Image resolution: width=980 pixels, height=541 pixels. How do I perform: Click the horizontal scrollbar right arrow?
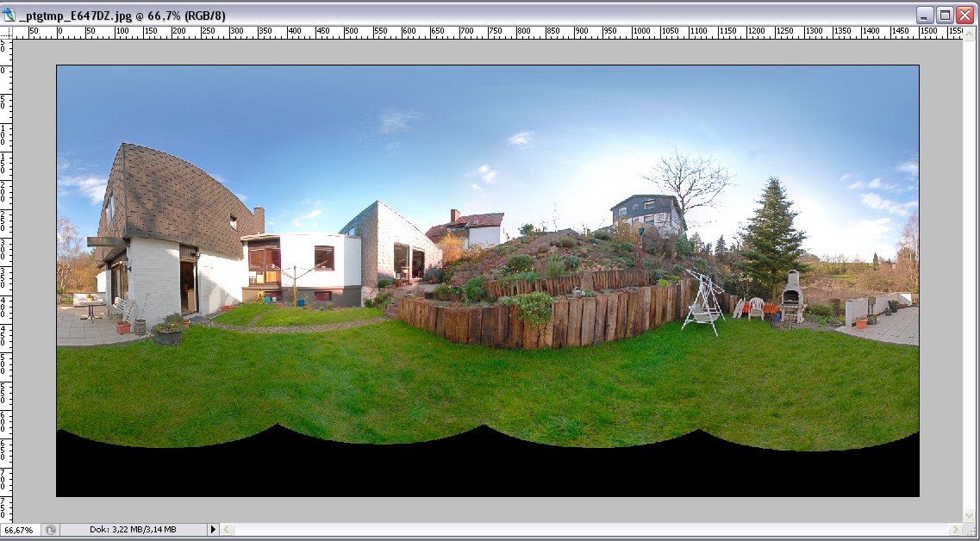pos(955,530)
